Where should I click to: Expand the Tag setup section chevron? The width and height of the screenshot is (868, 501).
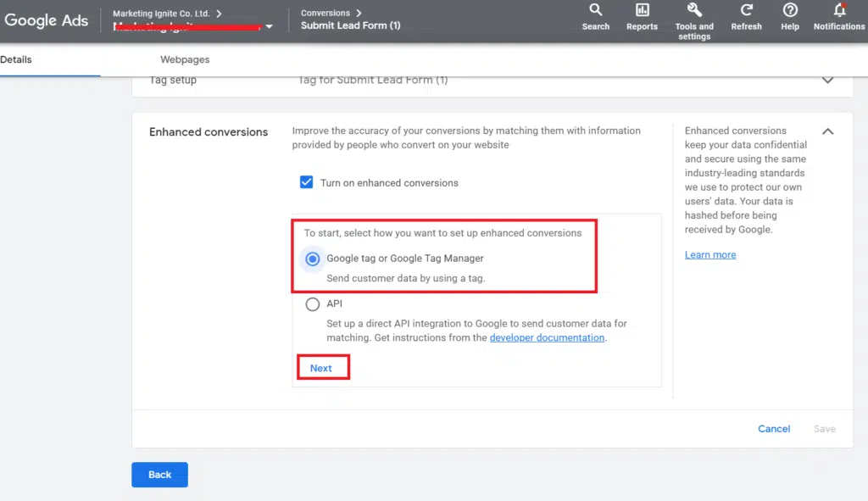pyautogui.click(x=827, y=81)
